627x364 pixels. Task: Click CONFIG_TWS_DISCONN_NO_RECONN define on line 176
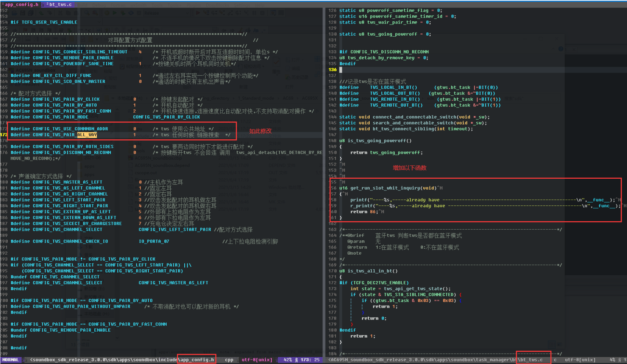click(x=72, y=153)
